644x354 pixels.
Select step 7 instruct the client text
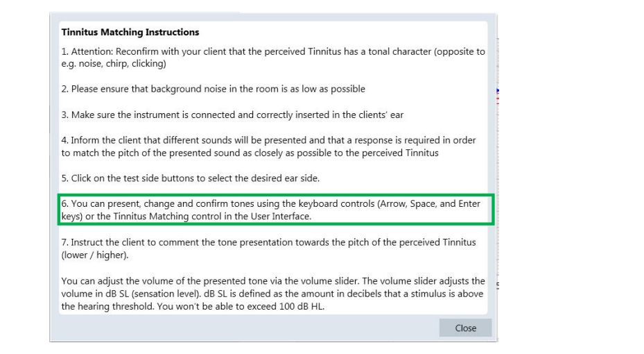(268, 248)
